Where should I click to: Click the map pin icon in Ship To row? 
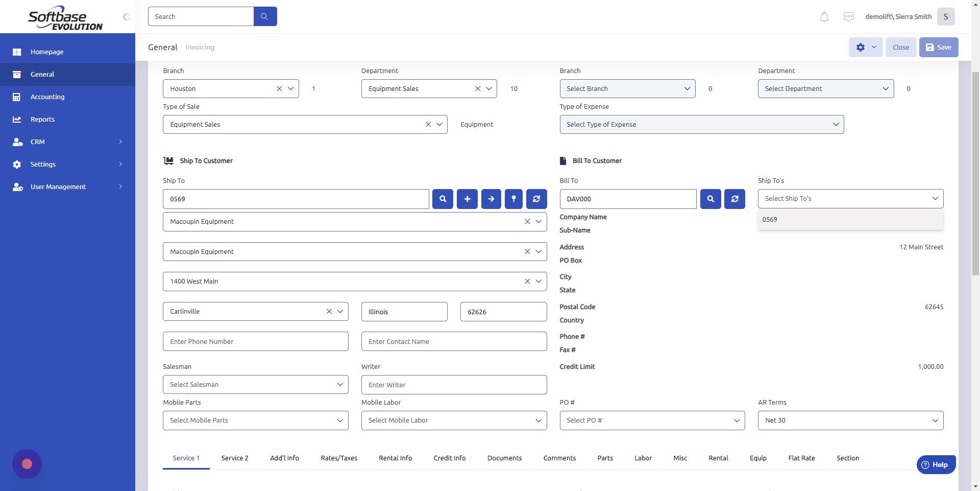[513, 199]
